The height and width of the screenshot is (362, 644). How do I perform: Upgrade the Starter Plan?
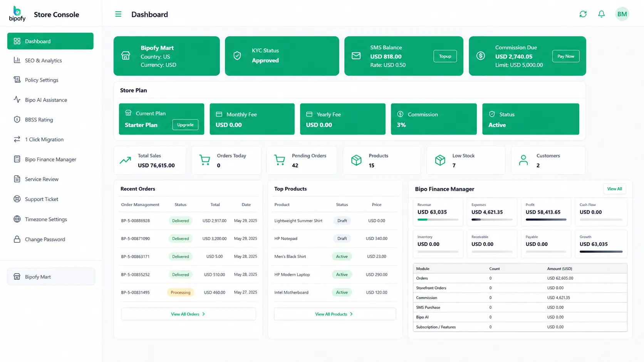185,125
